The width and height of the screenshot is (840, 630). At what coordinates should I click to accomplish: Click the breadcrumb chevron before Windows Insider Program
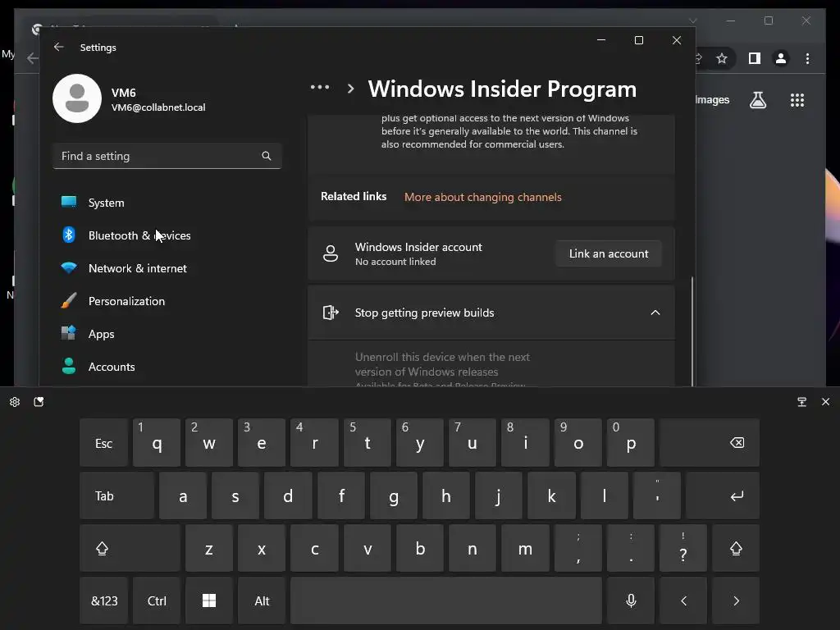[350, 89]
